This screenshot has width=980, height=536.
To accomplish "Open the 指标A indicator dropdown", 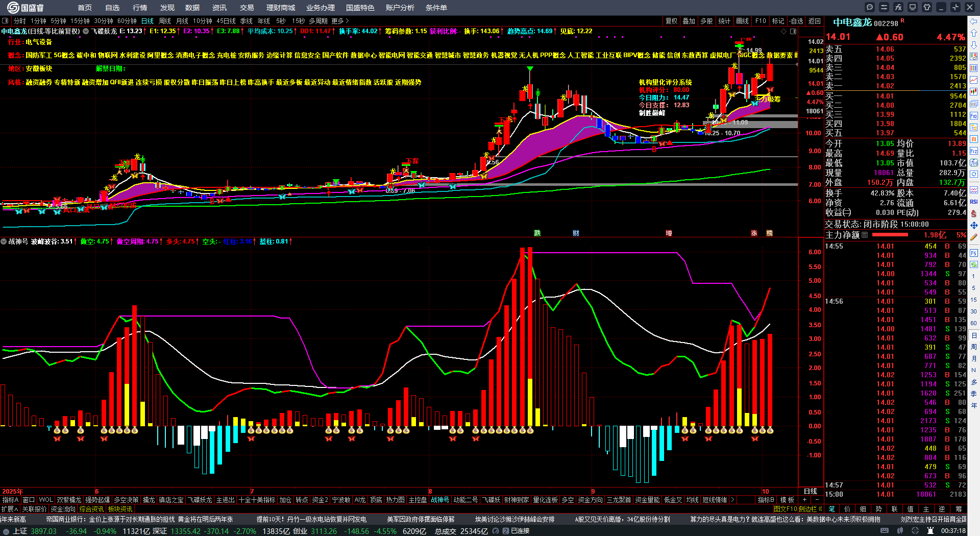I will click(x=11, y=500).
